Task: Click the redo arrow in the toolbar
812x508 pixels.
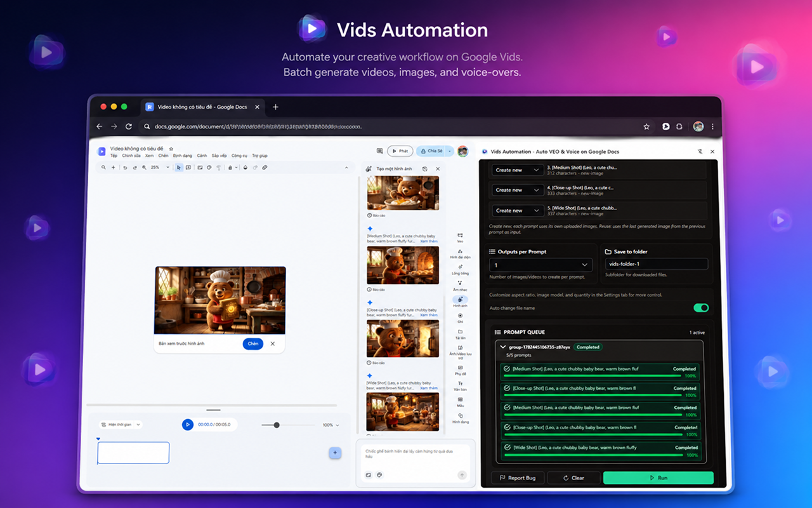Action: click(134, 168)
